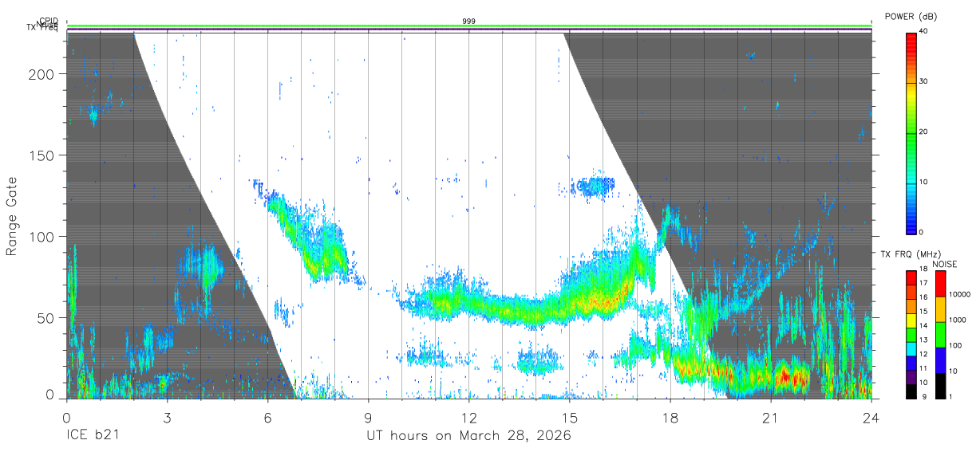Screen dimensions: 980x452
Task: Click the 'UT hours on March 28, 2026' label
Action: point(468,436)
